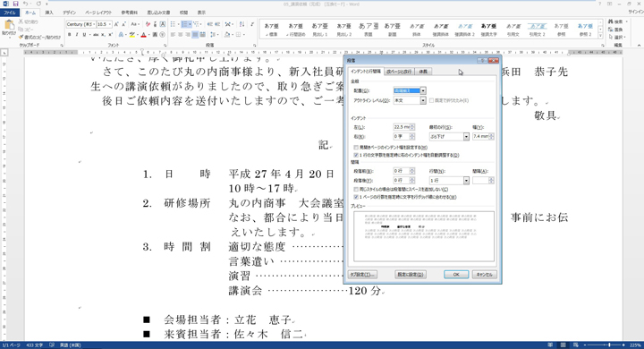This screenshot has height=349, width=644.
Task: Confirm the dialog with OK
Action: 456,275
